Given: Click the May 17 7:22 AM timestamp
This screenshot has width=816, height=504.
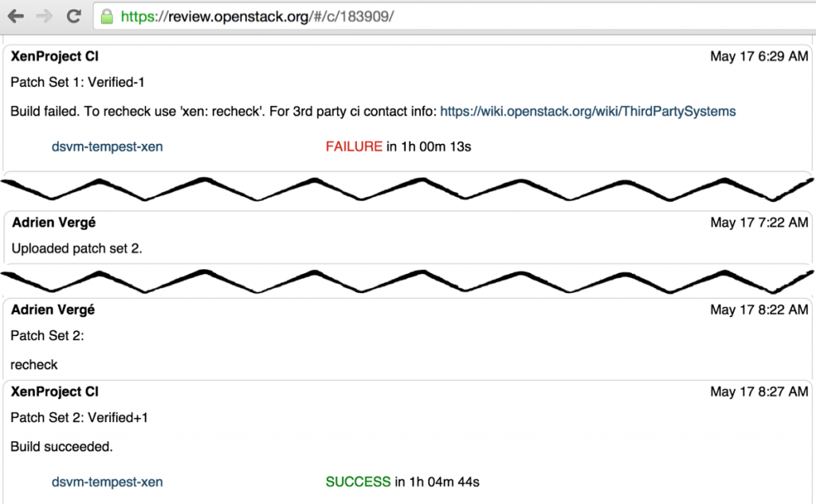Looking at the screenshot, I should 759,223.
